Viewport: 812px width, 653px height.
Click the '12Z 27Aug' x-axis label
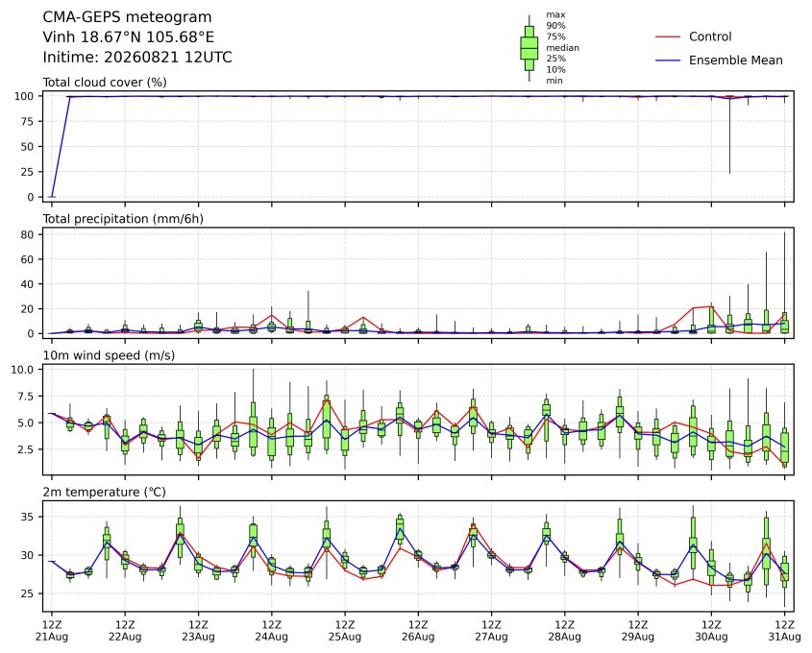[x=491, y=631]
